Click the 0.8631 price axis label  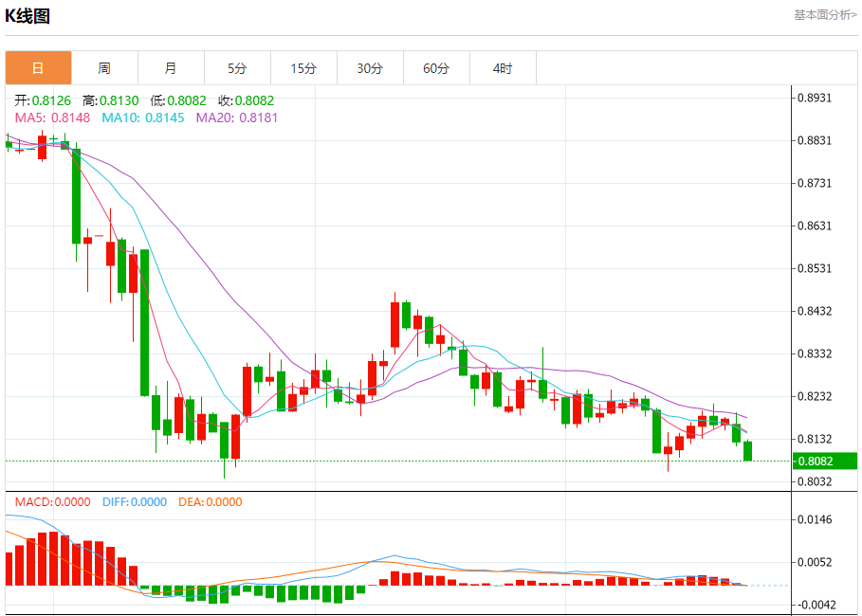coord(815,226)
